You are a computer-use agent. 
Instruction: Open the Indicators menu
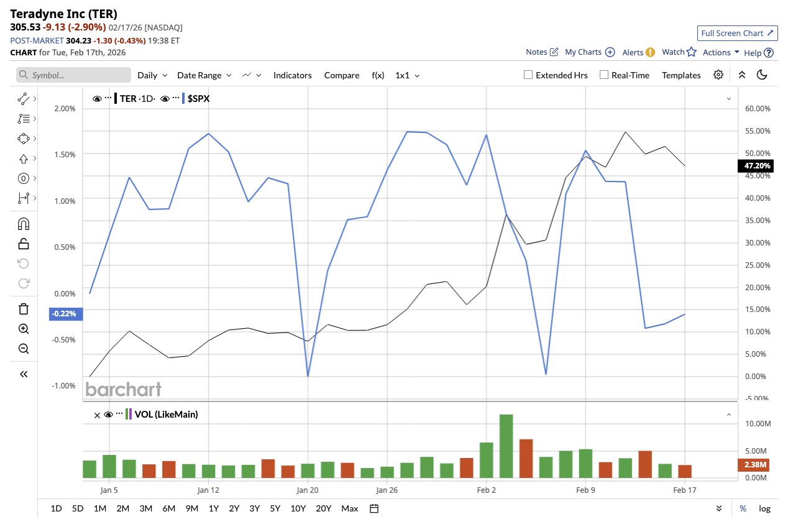click(293, 75)
